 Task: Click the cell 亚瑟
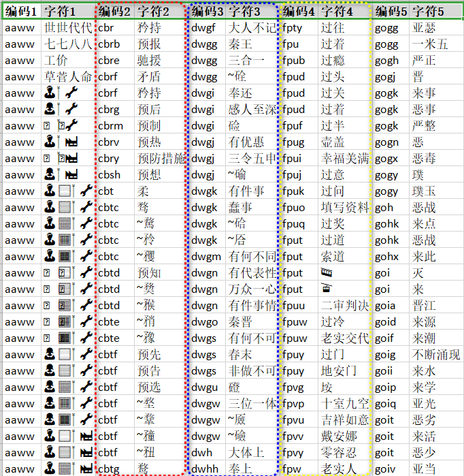436,28
